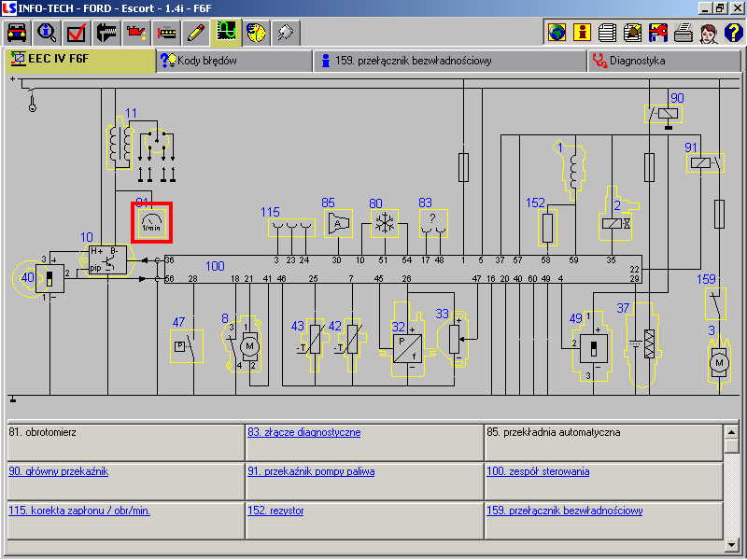Click fuel pump motor component 3
Screen dimensions: 747x560
tap(719, 363)
